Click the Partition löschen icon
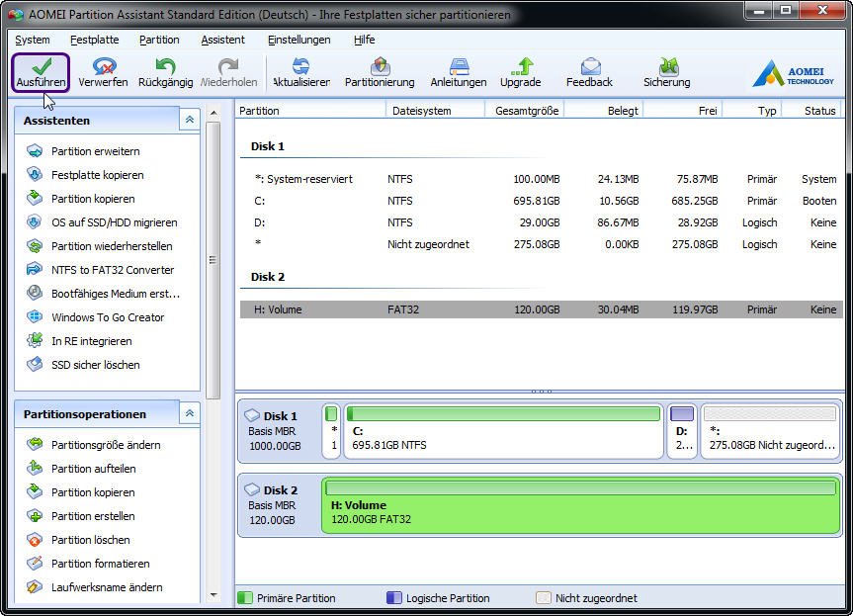 click(x=35, y=540)
